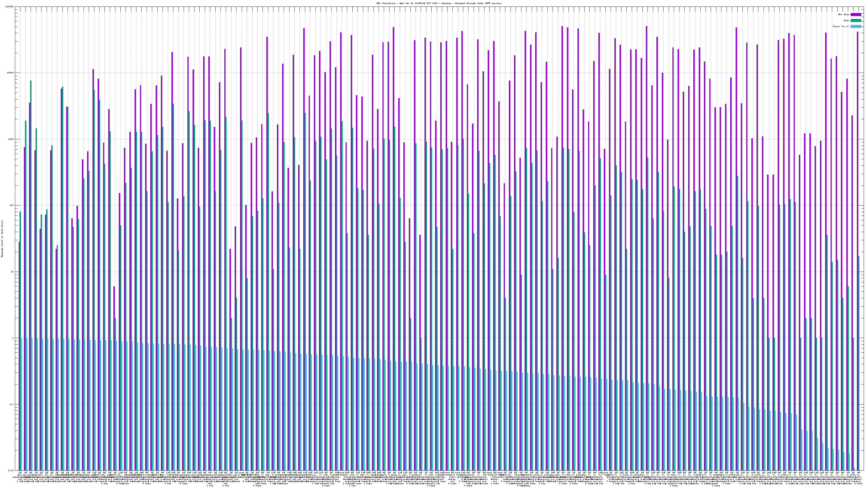868x488 pixels.
Task: Click the 100 y-axis tick label
Action: click(x=12, y=206)
